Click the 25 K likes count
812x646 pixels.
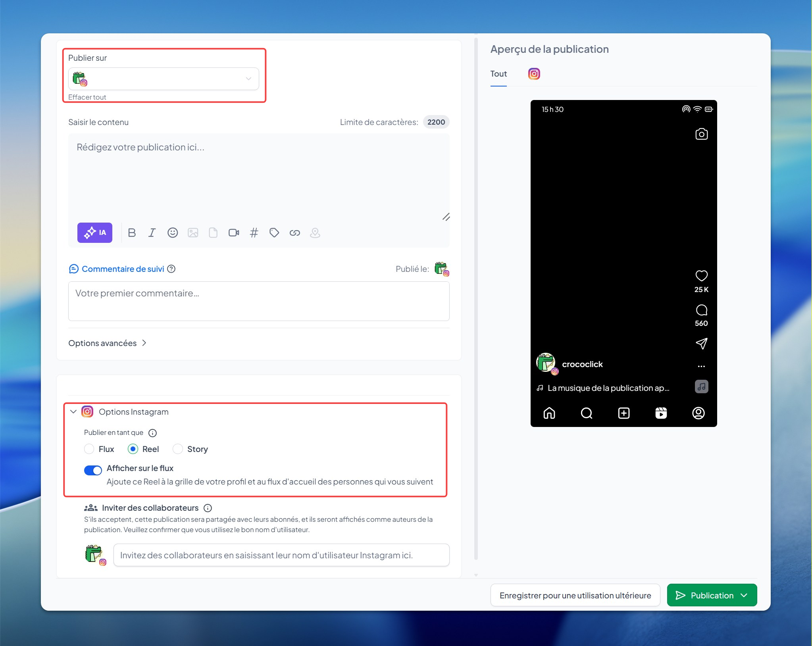point(701,290)
